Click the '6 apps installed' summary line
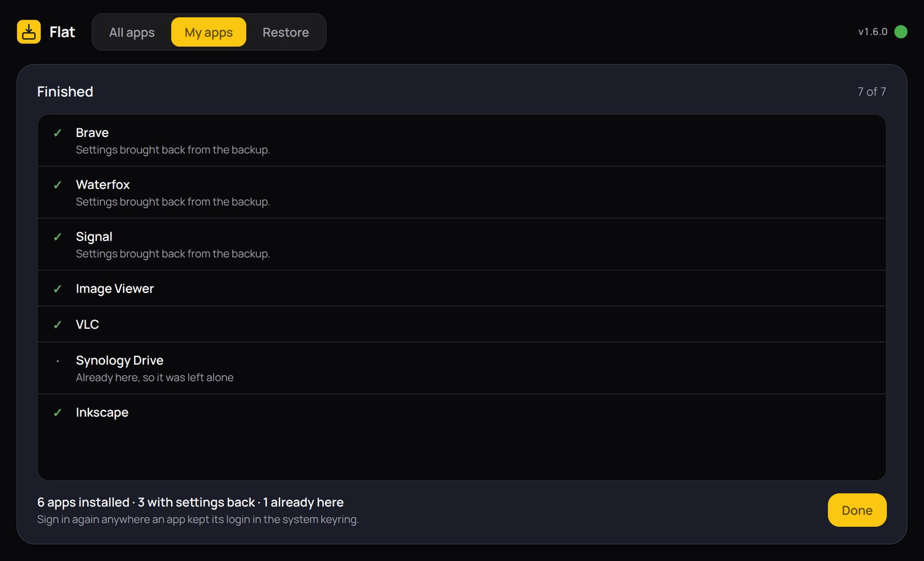The image size is (924, 561). 191,502
